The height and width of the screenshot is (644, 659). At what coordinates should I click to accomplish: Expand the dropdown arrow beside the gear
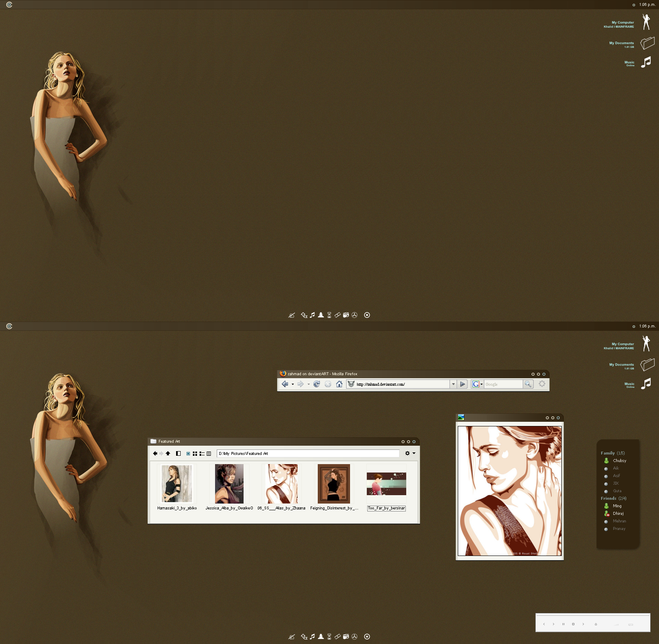[x=414, y=453]
